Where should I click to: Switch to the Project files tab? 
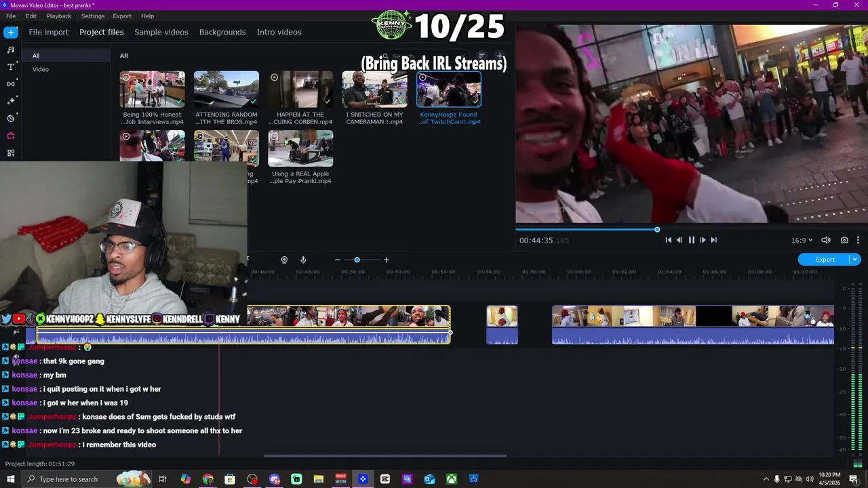[x=102, y=32]
